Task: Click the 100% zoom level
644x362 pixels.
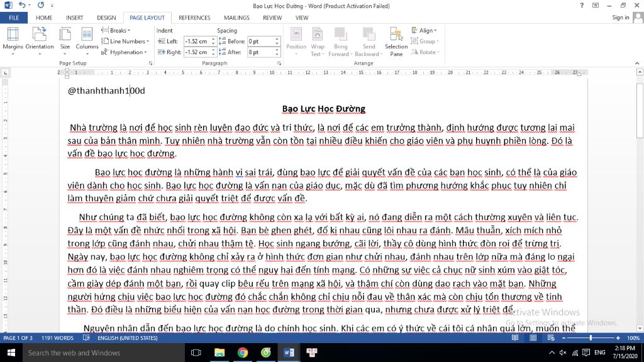Action: pyautogui.click(x=633, y=337)
